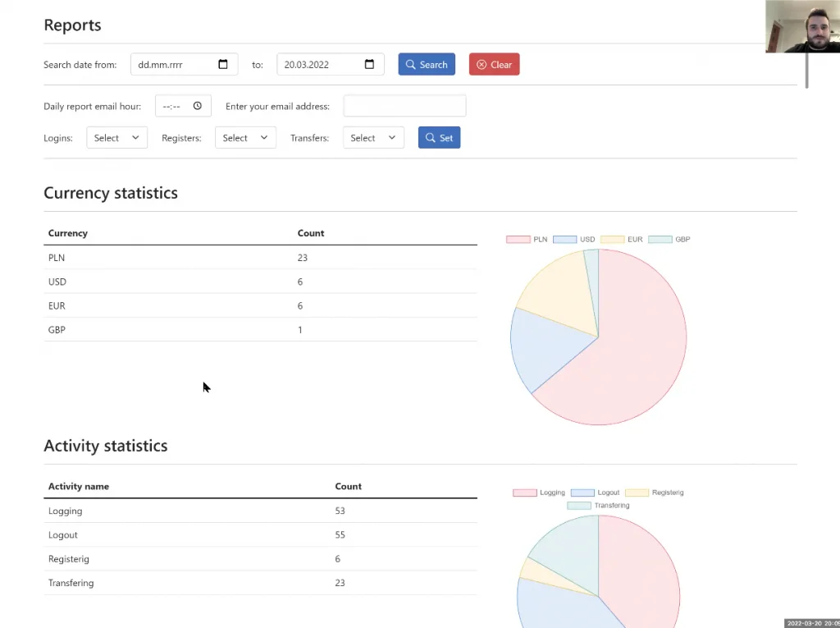Click magnifier icon on Set button

pyautogui.click(x=430, y=138)
